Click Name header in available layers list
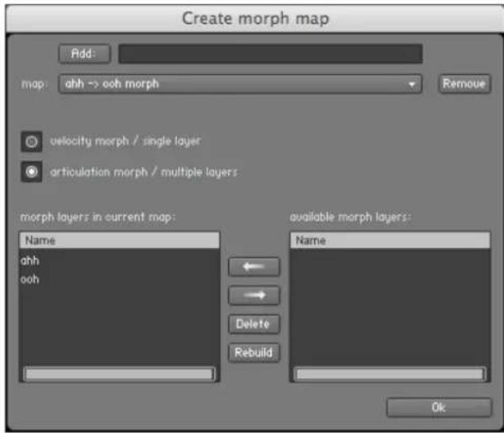Viewport: 504px width, 433px height. (390, 240)
